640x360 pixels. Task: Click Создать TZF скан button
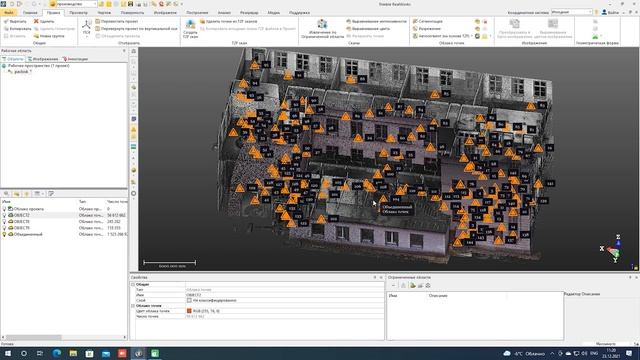pyautogui.click(x=190, y=29)
